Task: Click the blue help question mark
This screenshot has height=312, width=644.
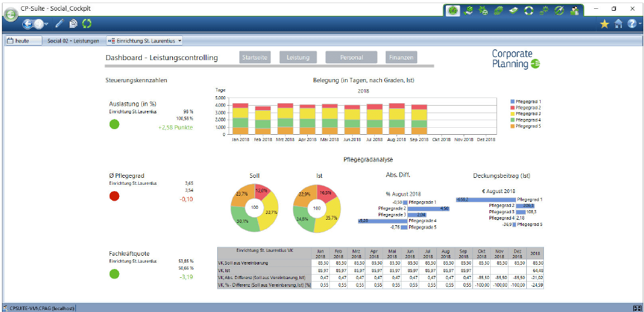Action: 631,24
